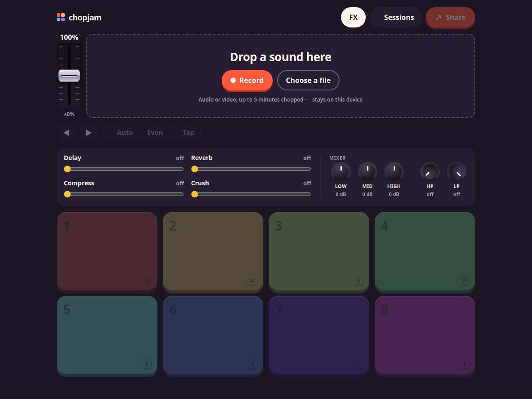Screen dimensions: 532x399
Task: Click the Compress slider thumb
Action: (x=67, y=194)
